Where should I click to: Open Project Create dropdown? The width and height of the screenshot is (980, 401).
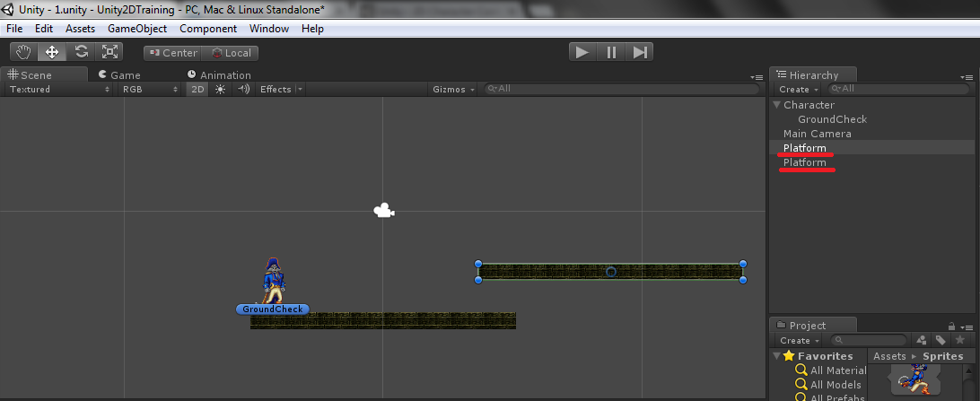[799, 340]
